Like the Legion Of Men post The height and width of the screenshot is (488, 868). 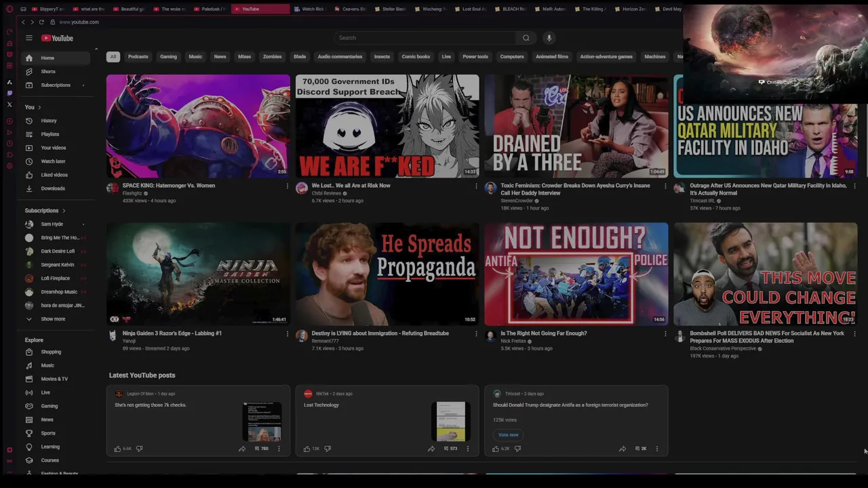(x=117, y=449)
